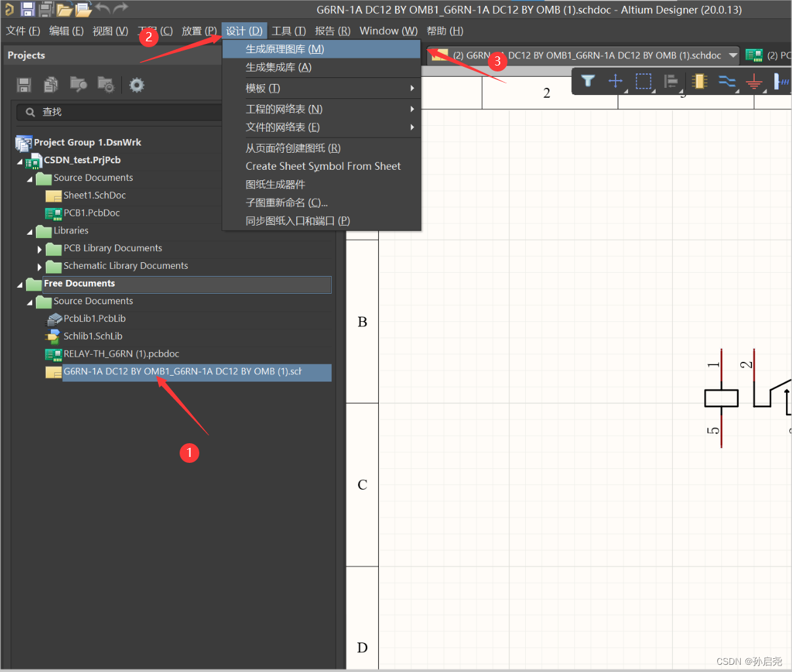This screenshot has width=792, height=672.
Task: Choose Create Sheet Symbol From Sheet
Action: click(321, 167)
